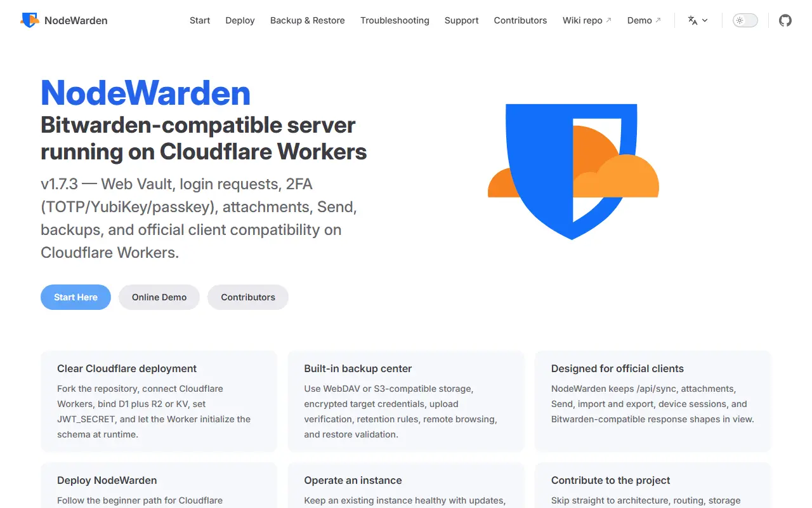Screen dimensions: 812x508
Task: Open the Contribute to the project card
Action: click(x=653, y=485)
